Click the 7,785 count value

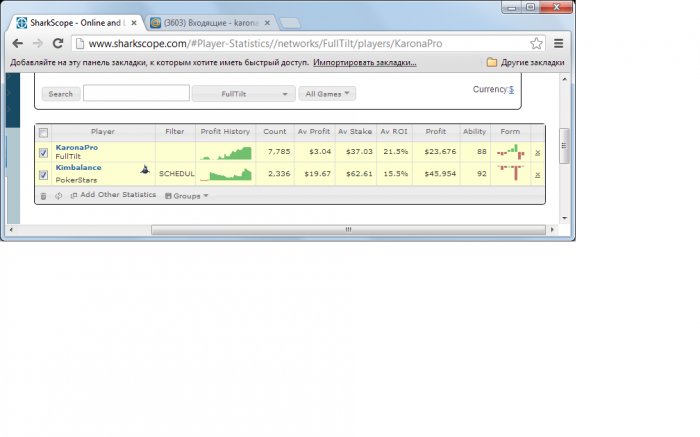click(x=279, y=152)
